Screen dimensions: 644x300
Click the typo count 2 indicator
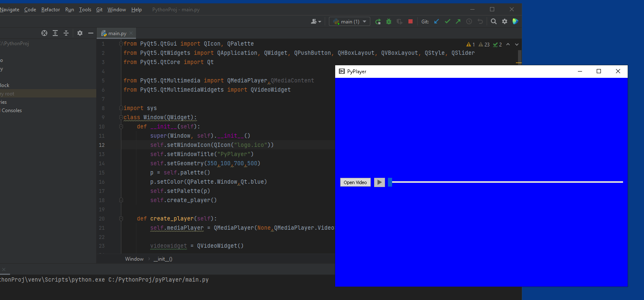(498, 44)
